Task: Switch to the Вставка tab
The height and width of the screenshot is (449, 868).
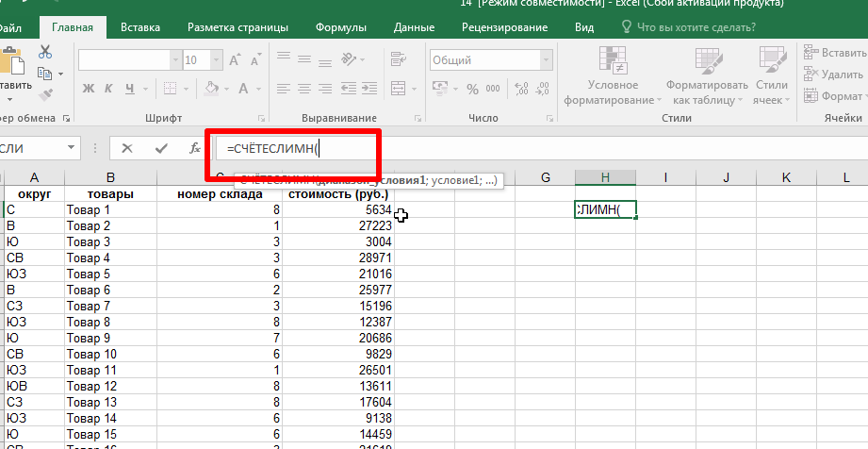Action: coord(140,27)
